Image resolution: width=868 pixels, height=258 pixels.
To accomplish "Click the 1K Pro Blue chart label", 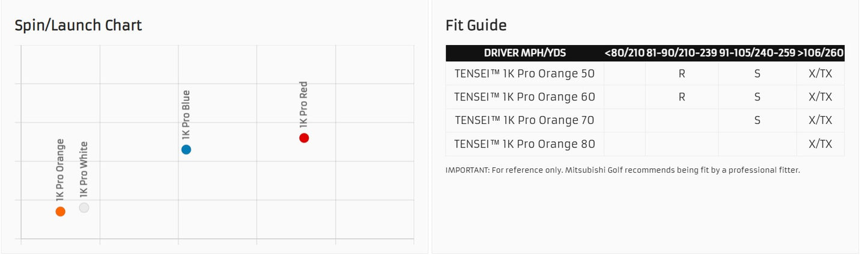I will (186, 114).
